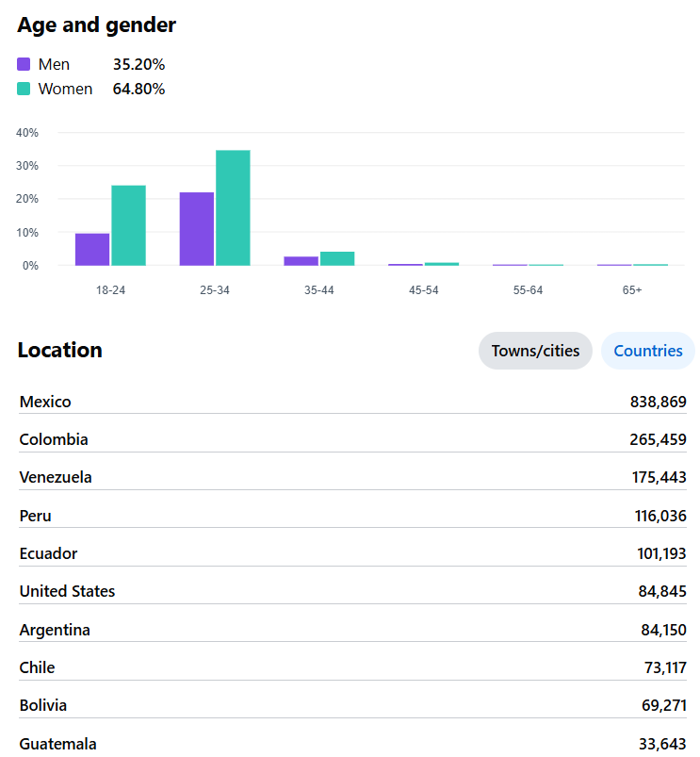
Task: Click the purple Men legend swatch
Action: click(x=24, y=65)
